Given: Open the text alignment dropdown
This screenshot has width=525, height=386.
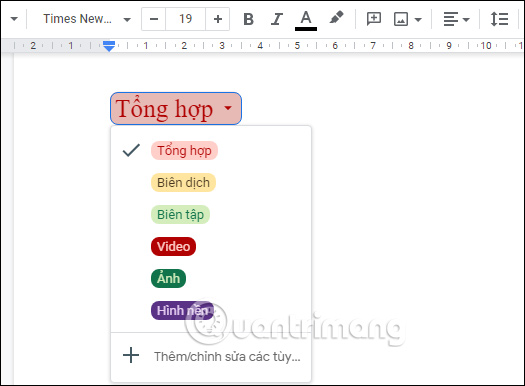Looking at the screenshot, I should 456,19.
